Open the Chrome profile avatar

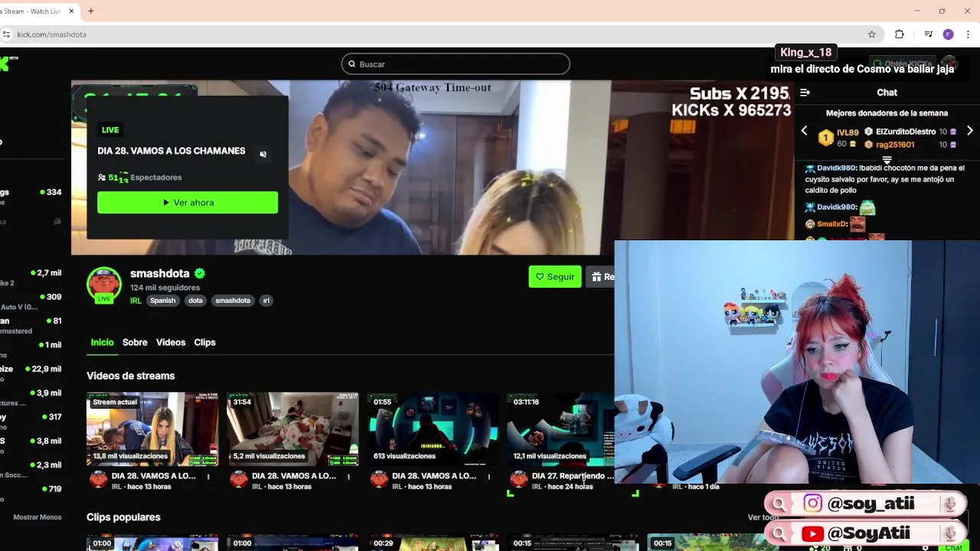tap(948, 34)
